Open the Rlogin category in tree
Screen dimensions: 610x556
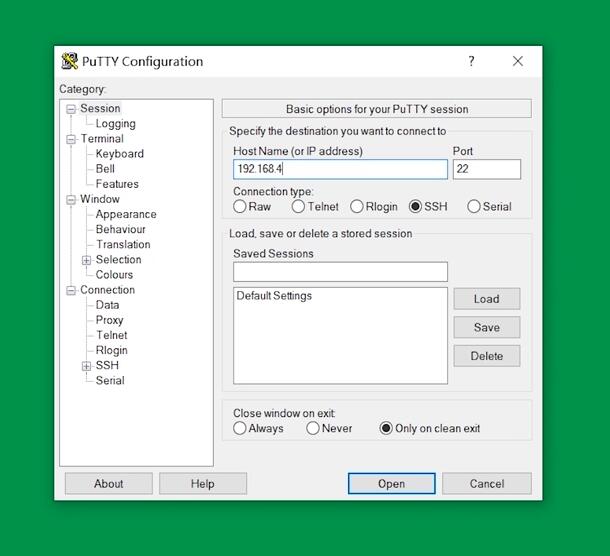point(112,350)
